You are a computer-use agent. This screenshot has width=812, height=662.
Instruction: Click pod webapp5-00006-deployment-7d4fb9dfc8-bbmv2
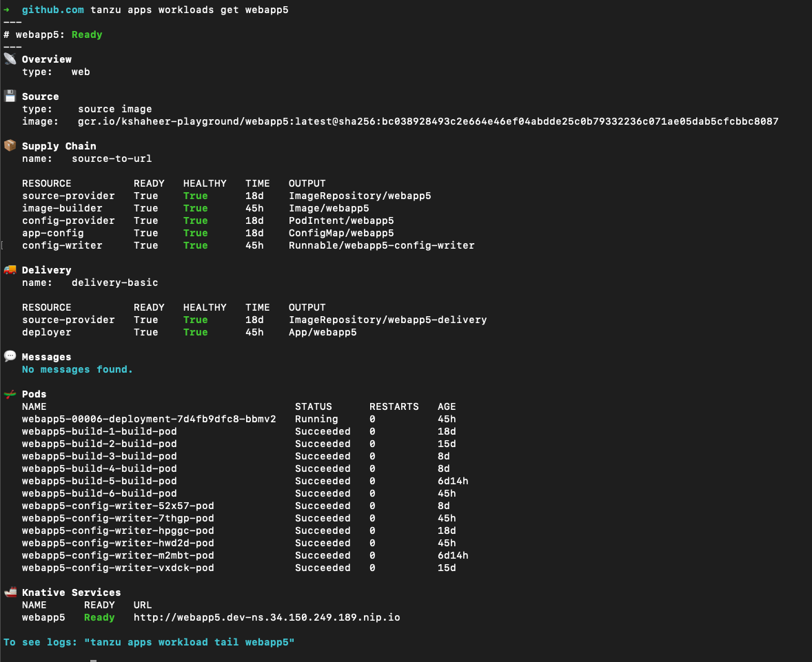[149, 420]
